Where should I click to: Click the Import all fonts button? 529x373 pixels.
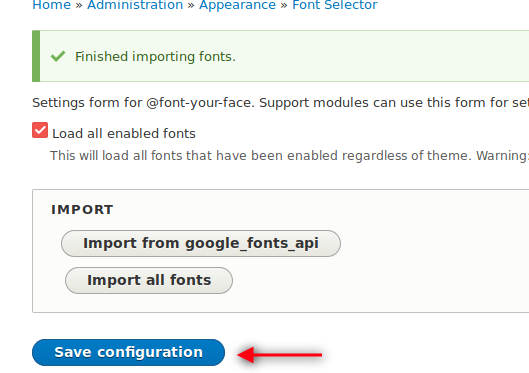(149, 280)
